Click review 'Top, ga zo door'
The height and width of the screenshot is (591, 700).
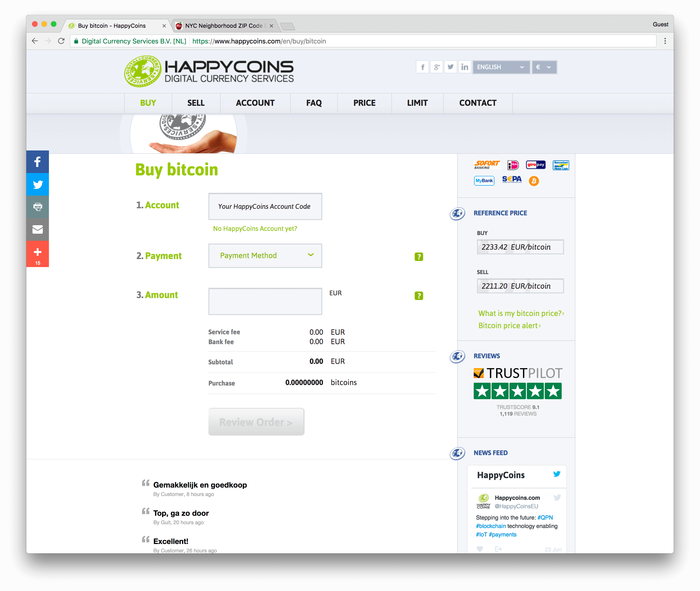tap(181, 513)
